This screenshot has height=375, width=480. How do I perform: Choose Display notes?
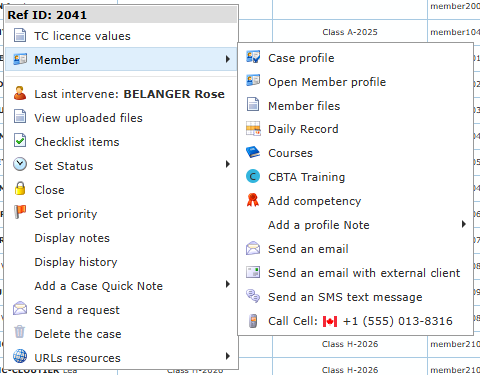coord(121,238)
